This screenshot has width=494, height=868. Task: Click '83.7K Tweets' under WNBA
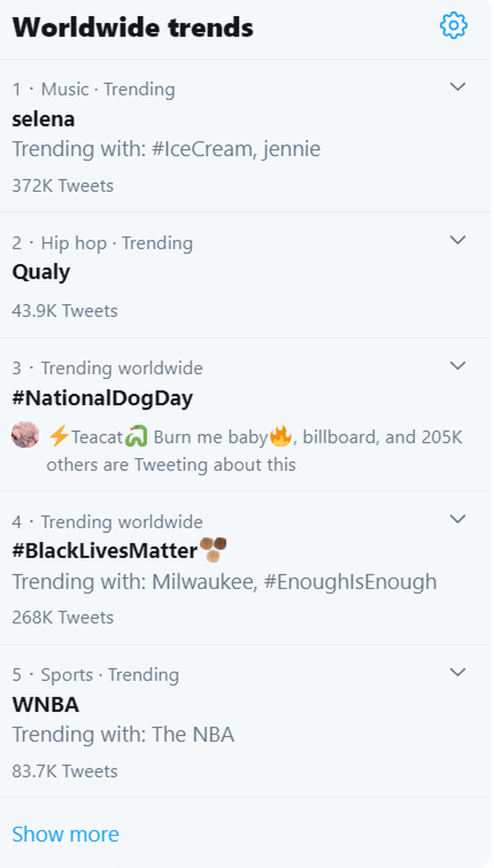tap(65, 771)
